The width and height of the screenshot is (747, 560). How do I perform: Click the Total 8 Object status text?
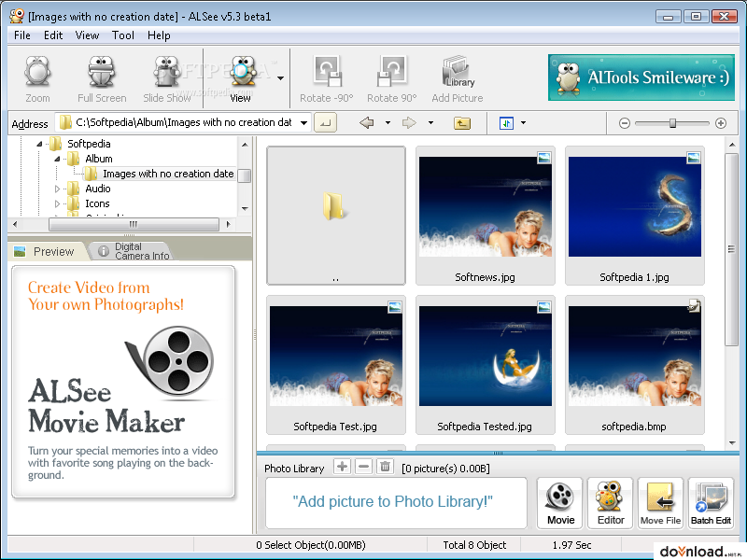474,545
